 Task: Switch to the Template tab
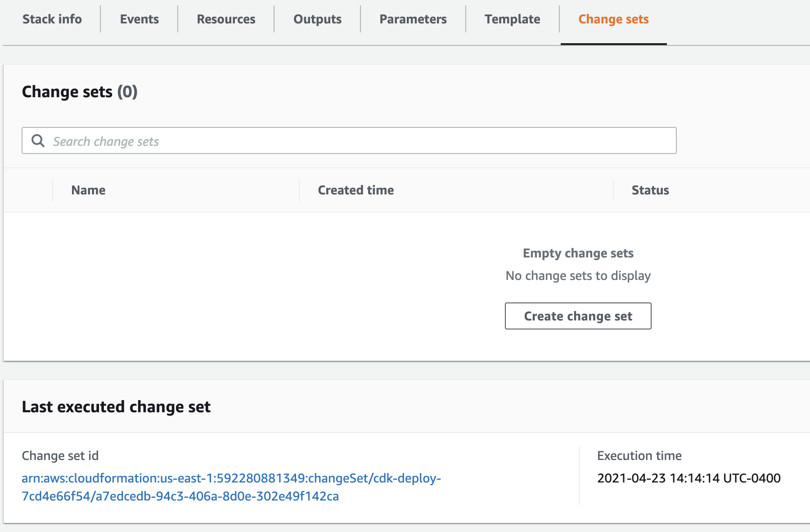click(x=513, y=19)
